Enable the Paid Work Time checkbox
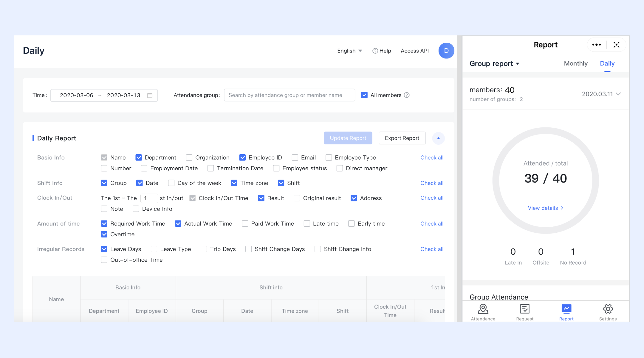Image resolution: width=644 pixels, height=358 pixels. [x=245, y=223]
